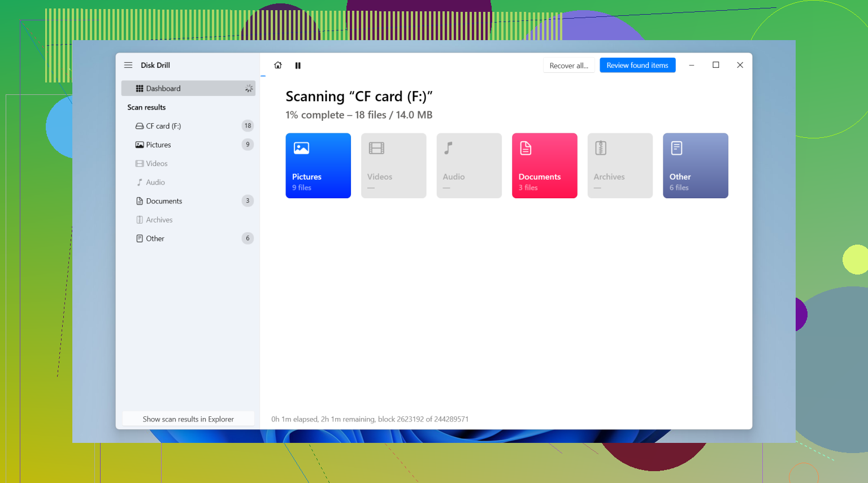Click the Other file icon in sidebar
Image resolution: width=868 pixels, height=483 pixels.
pyautogui.click(x=140, y=238)
